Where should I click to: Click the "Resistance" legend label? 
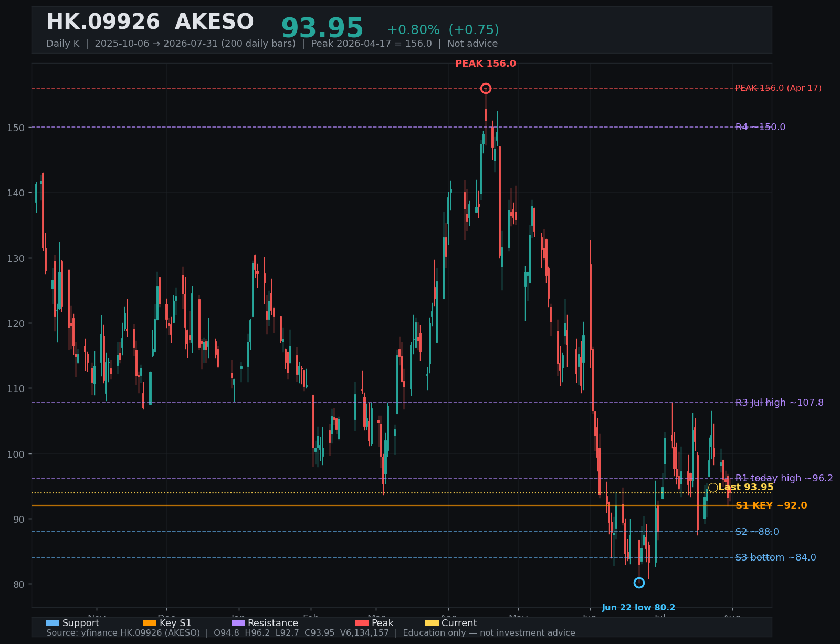tap(273, 623)
